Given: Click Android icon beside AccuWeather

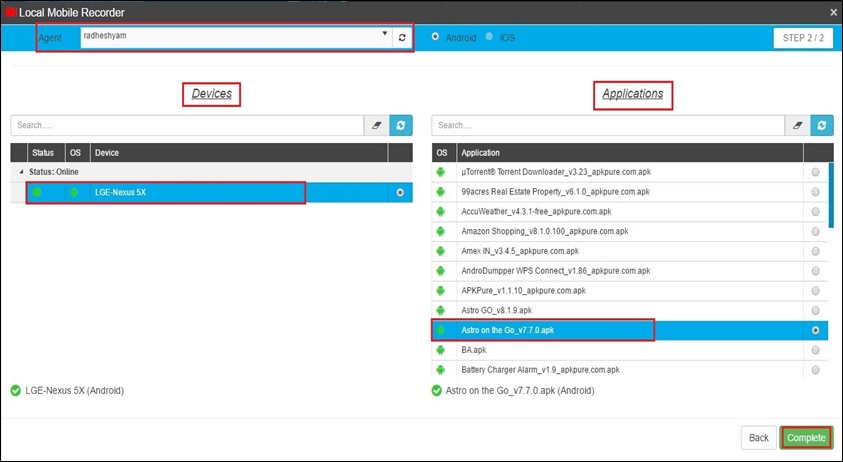Looking at the screenshot, I should click(441, 212).
